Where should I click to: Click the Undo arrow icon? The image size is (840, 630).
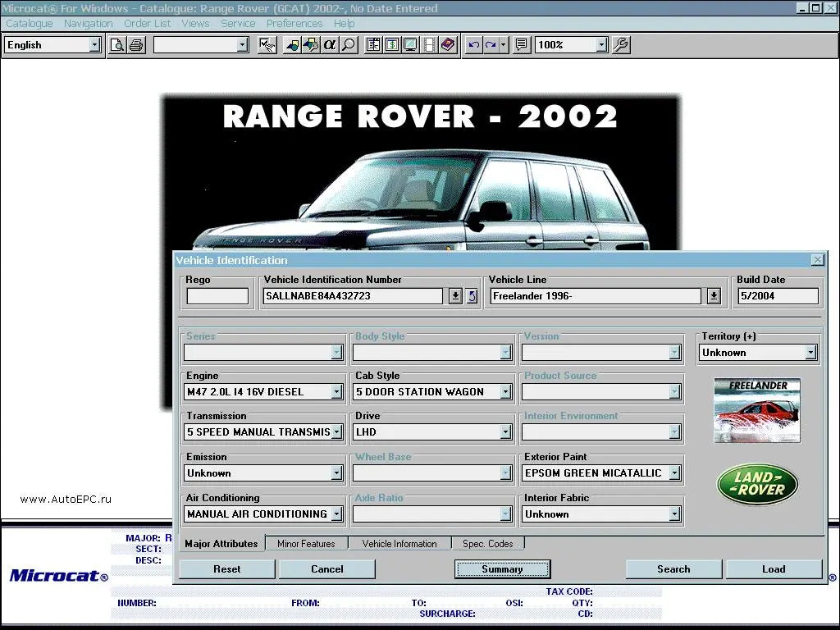[x=474, y=45]
